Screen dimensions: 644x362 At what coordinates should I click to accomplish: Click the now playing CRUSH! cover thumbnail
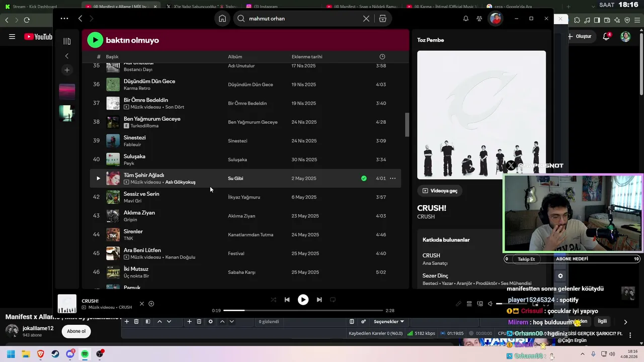tap(67, 304)
